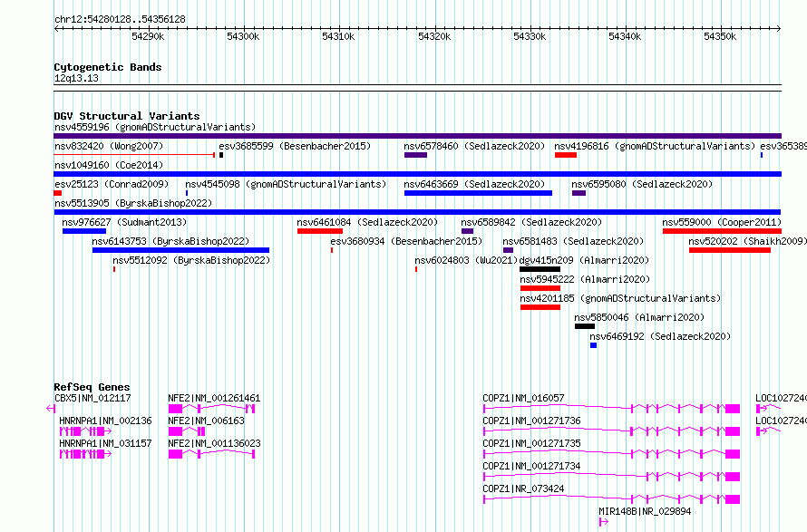Click the esv3685599 (Besenbacher2015) label
Screen dimensions: 807x532
(295, 146)
